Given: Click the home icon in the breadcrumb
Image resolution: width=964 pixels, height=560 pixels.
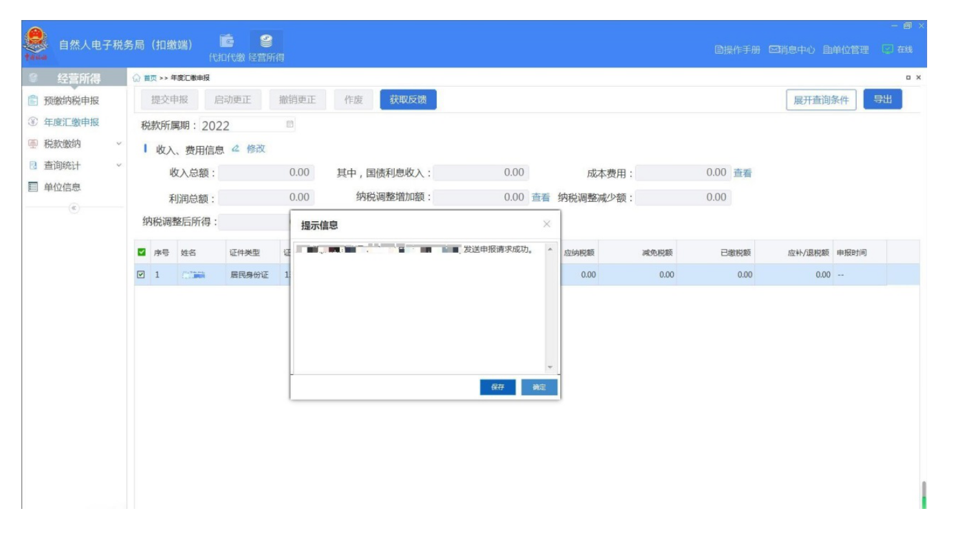Looking at the screenshot, I should [137, 78].
